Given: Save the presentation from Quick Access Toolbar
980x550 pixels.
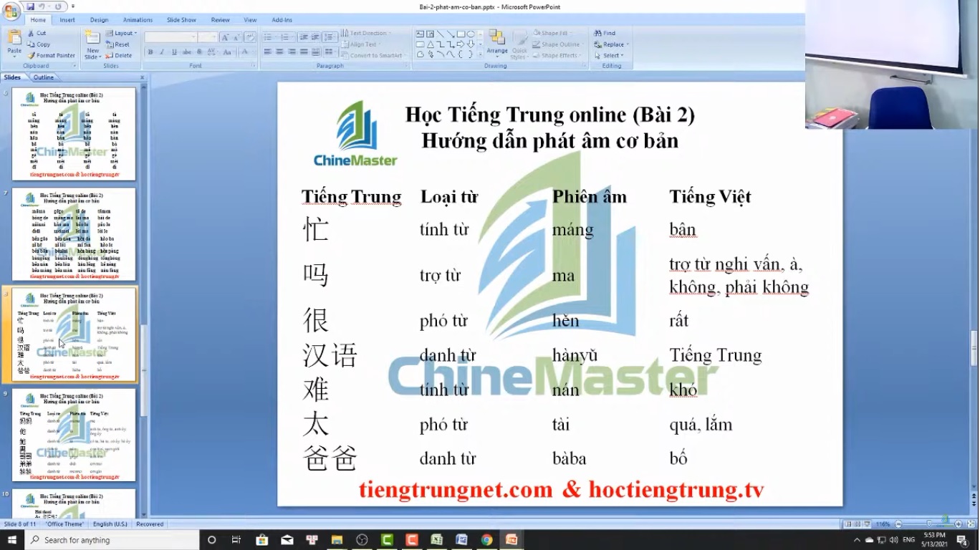Looking at the screenshot, I should 31,6.
